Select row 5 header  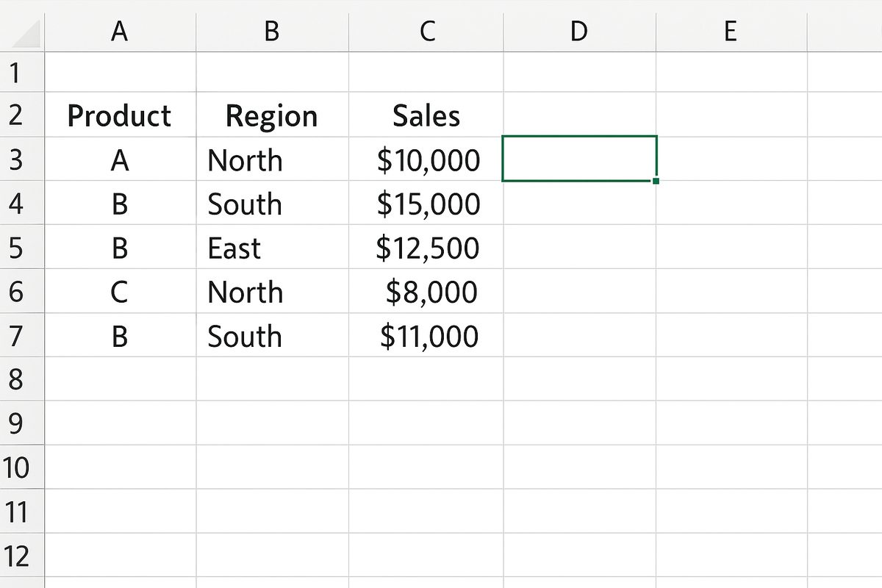tap(22, 246)
